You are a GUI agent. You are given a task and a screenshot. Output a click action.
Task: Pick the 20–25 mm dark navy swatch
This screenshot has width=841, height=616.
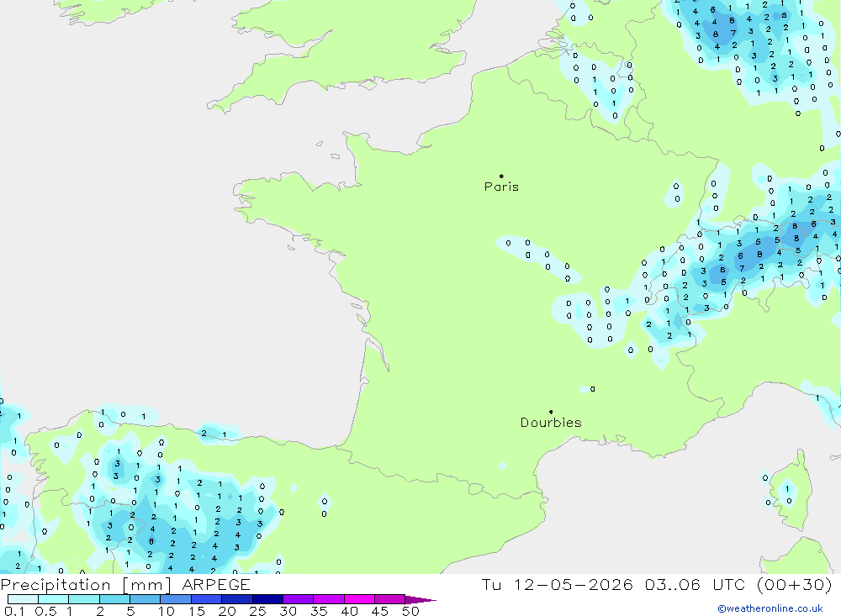pyautogui.click(x=237, y=599)
